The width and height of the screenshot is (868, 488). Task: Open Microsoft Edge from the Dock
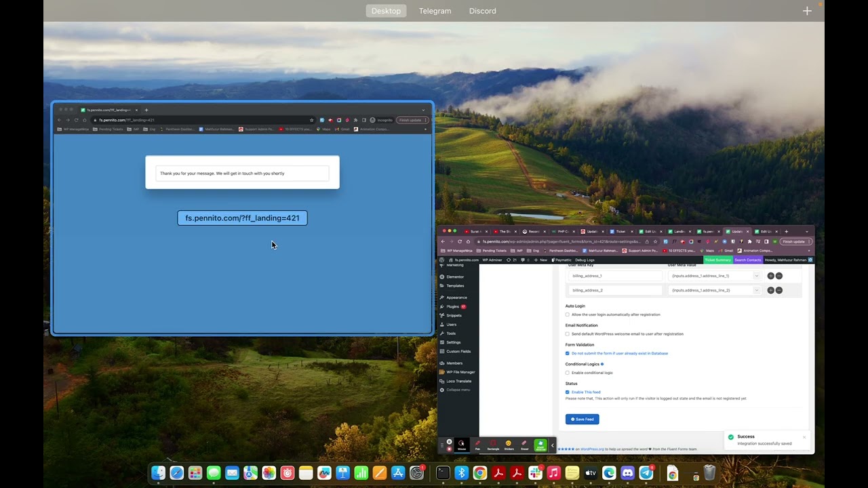point(609,472)
